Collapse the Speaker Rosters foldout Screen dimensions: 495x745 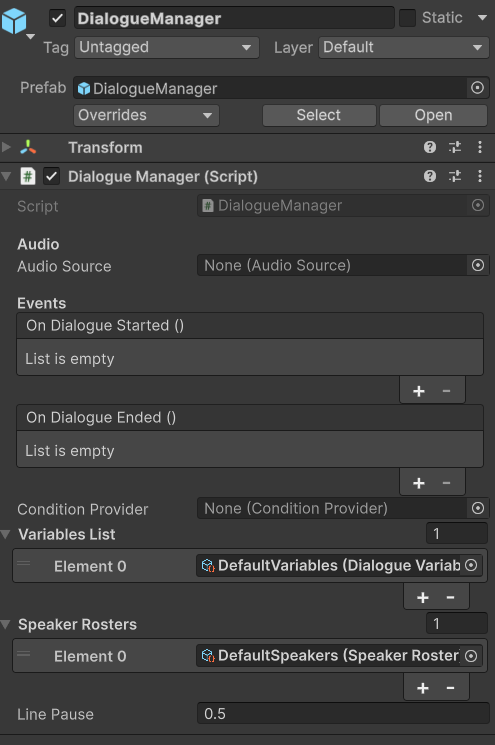(x=6, y=624)
